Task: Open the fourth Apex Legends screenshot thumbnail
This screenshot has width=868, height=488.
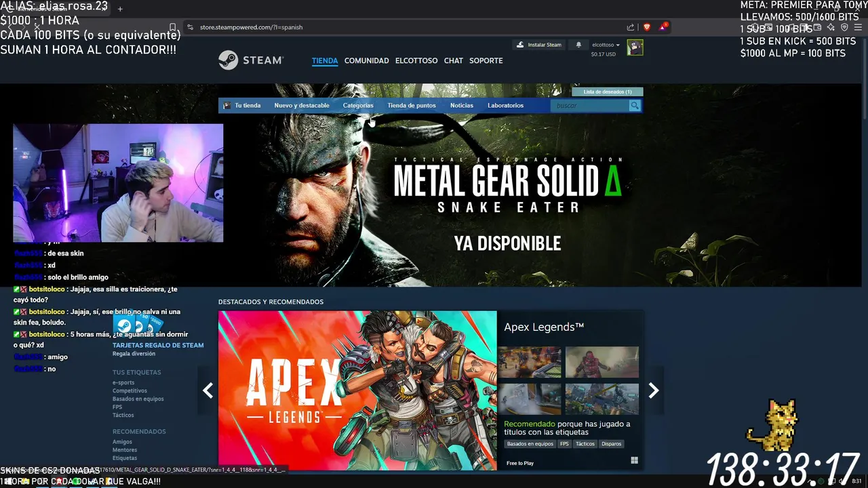Action: coord(602,399)
